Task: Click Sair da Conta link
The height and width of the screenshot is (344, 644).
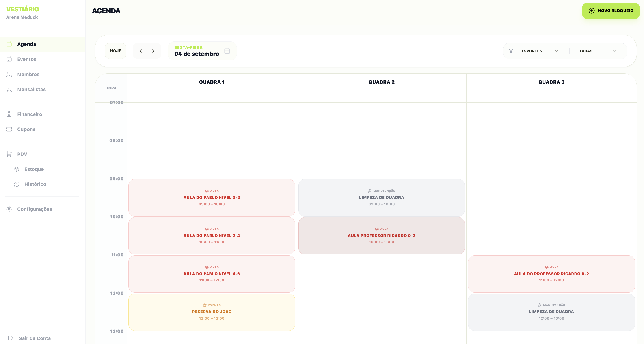Action: click(x=35, y=338)
